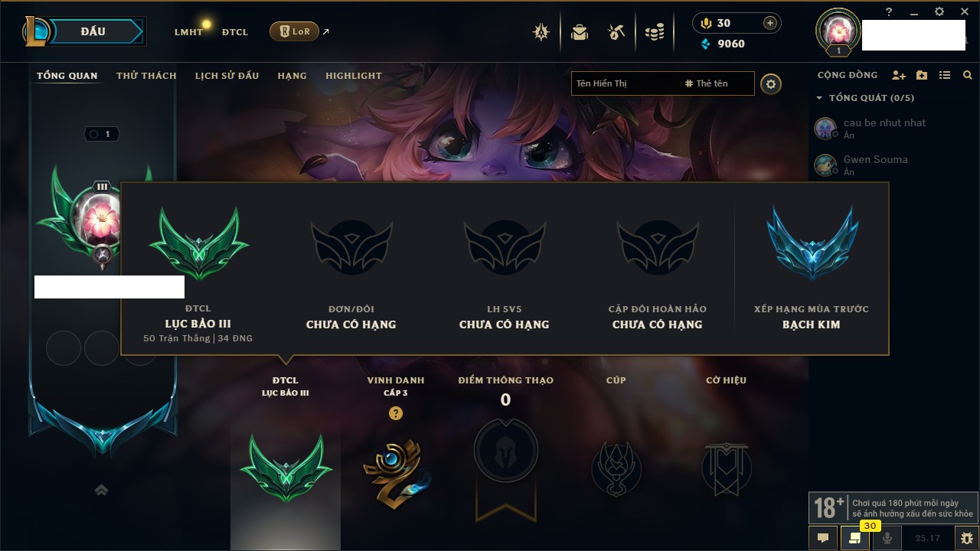Open the LoR launcher button

(x=294, y=31)
